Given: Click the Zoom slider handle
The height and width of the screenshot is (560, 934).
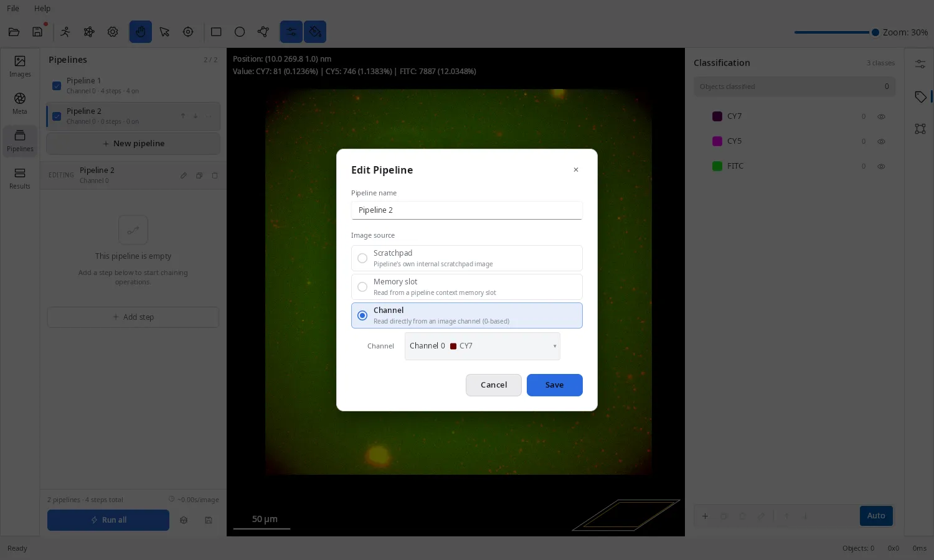Looking at the screenshot, I should (x=875, y=32).
